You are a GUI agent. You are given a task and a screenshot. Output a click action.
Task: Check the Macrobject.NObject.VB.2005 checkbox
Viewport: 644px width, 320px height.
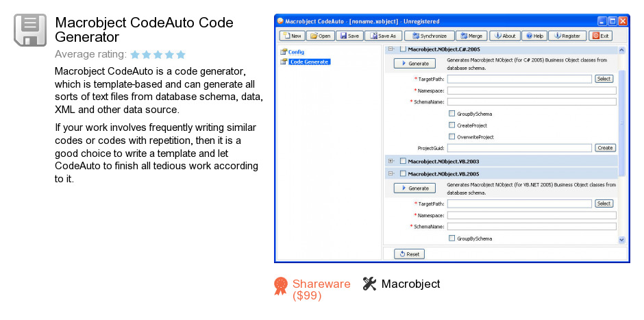403,174
